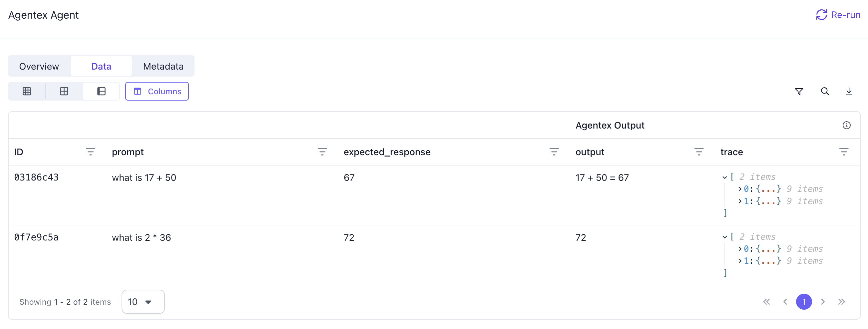Switch to the Overview tab
This screenshot has width=868, height=329.
point(39,66)
